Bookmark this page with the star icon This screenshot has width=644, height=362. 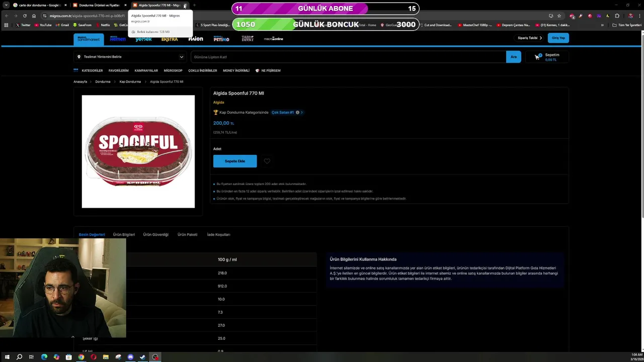(559, 16)
